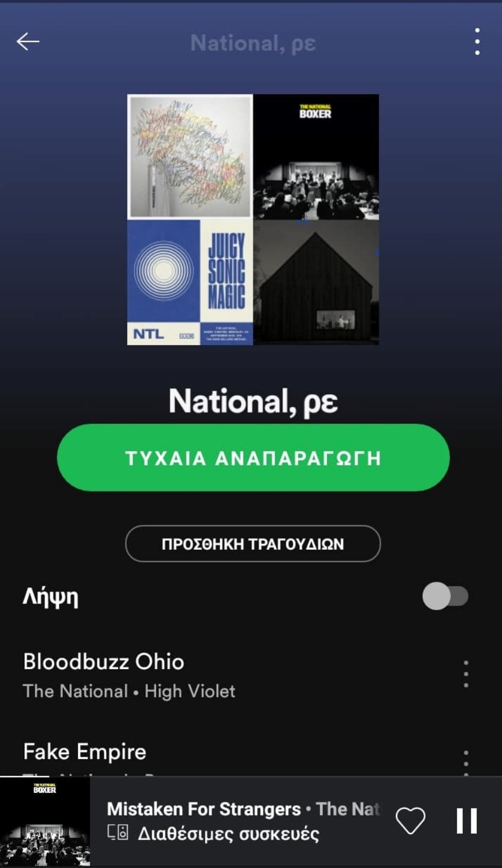Tap ΠΡΟΣΘΗΚΗ ΤΡΑΓΟΥΔΙΩΝ button
Image resolution: width=502 pixels, height=868 pixels.
tap(253, 543)
